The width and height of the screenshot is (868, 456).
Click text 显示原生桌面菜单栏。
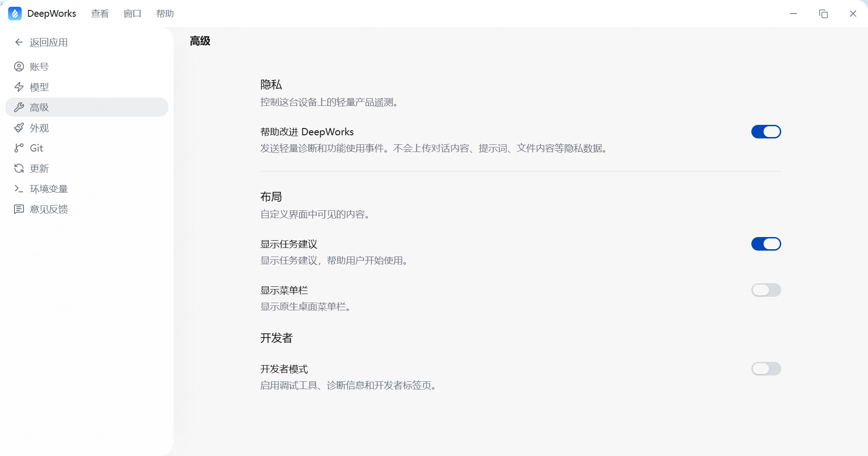tap(306, 307)
